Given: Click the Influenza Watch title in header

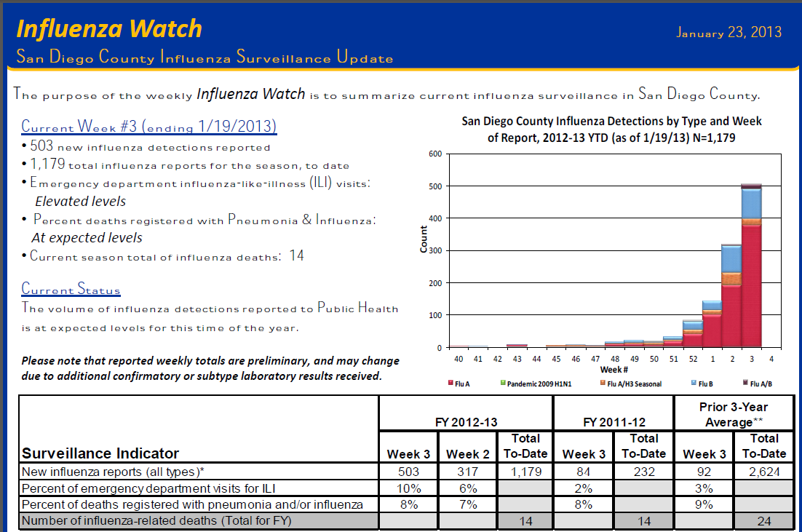Looking at the screenshot, I should [109, 28].
